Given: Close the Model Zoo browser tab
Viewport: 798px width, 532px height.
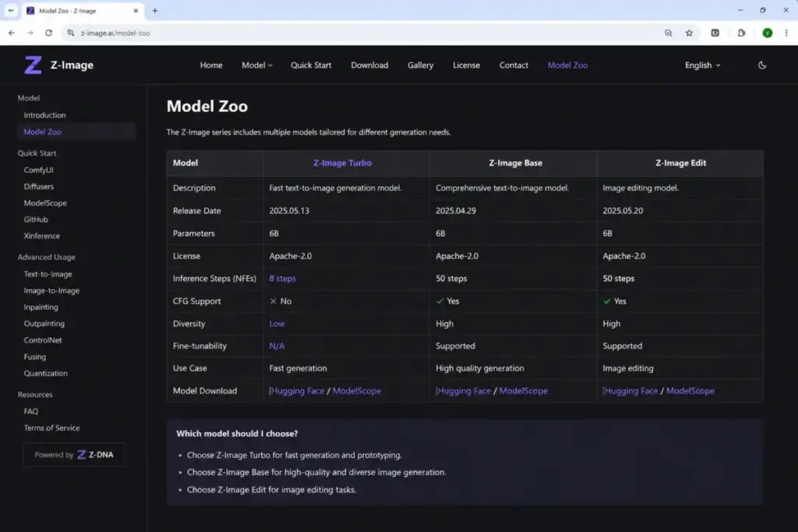Looking at the screenshot, I should point(136,11).
